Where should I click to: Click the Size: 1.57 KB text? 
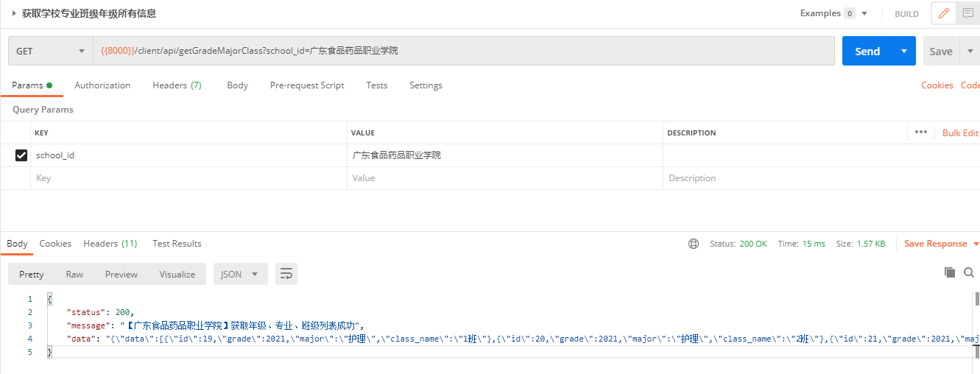(860, 244)
